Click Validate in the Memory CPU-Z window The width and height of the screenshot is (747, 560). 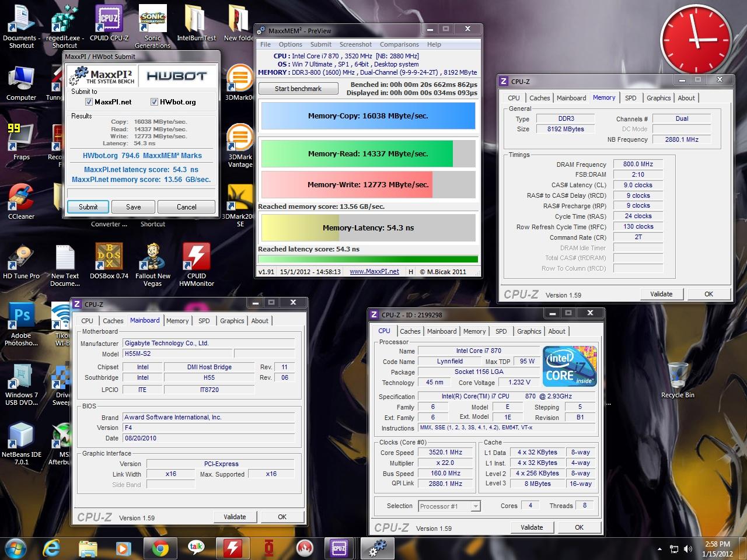point(661,294)
